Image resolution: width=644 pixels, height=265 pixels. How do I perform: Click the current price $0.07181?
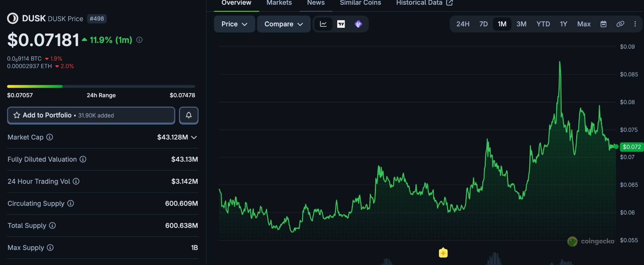(43, 40)
